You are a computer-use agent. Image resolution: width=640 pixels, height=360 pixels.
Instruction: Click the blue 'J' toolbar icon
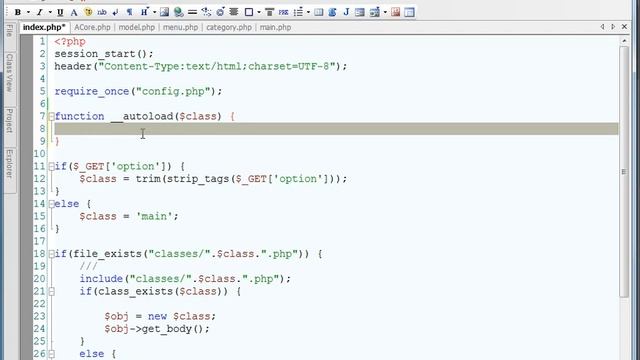point(346,12)
